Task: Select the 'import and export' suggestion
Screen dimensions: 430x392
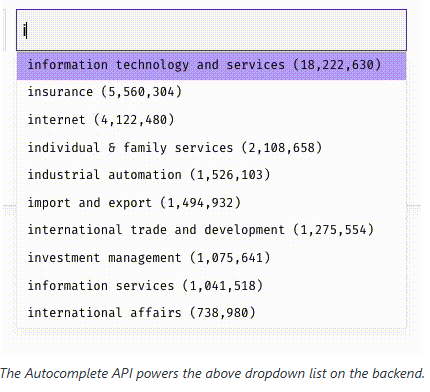Action: tap(211, 202)
